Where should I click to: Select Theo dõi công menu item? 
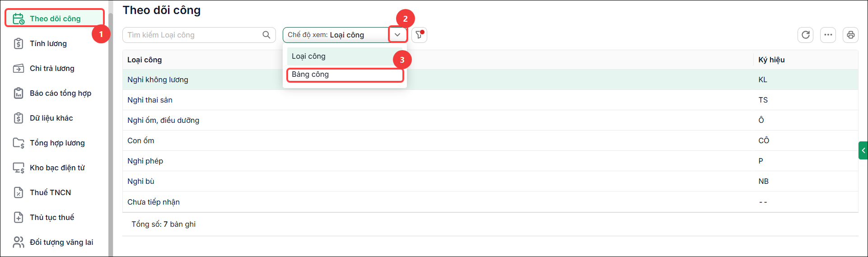tap(54, 19)
